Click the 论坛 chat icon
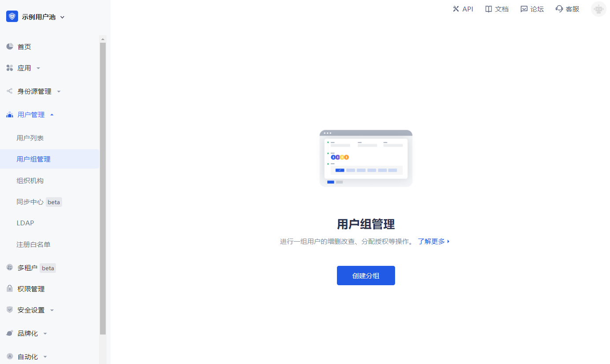This screenshot has width=610, height=364. pos(524,9)
